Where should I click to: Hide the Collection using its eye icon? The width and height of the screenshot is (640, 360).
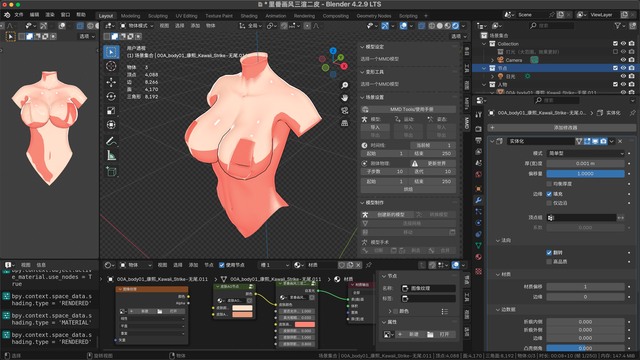(x=623, y=43)
